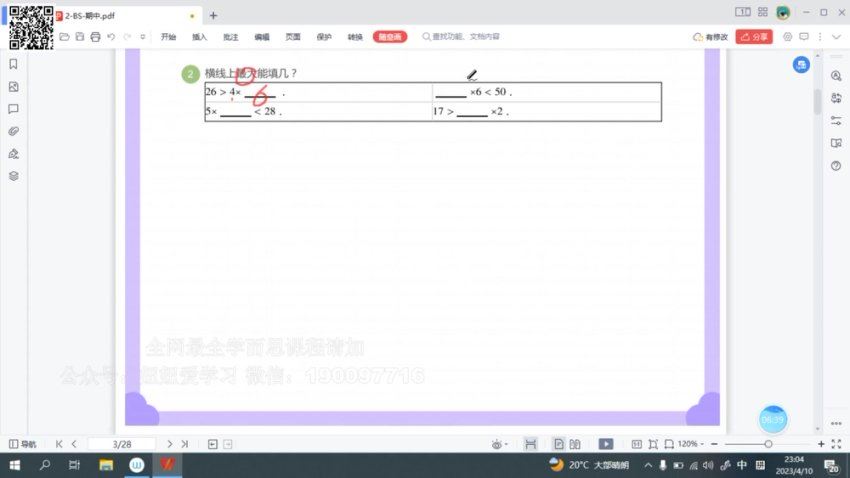Select the highlighted red 随意画 tab
The image size is (850, 478).
390,37
